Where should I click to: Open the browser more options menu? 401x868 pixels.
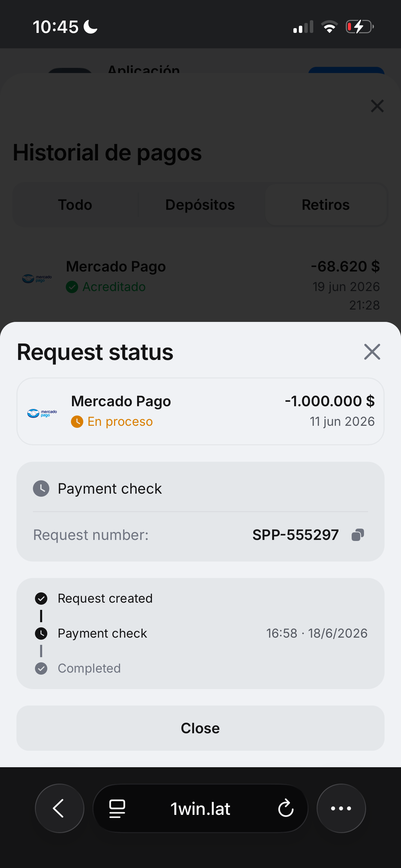coord(341,808)
